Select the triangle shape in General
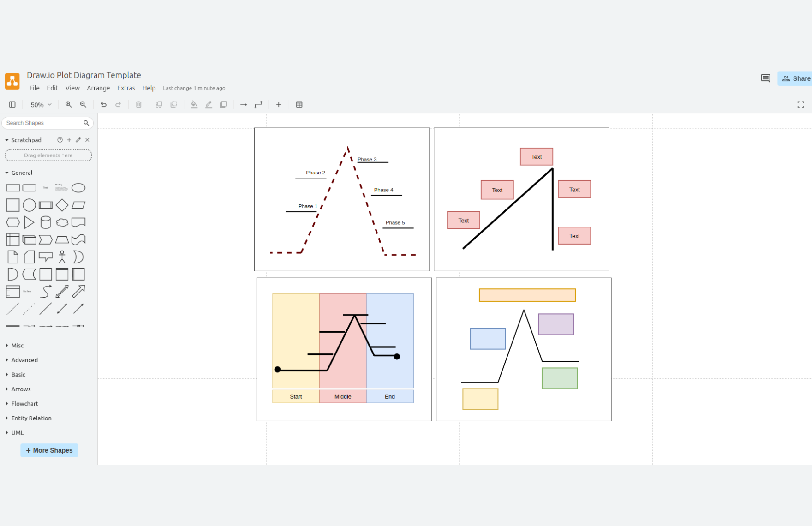This screenshot has width=812, height=526. coord(29,222)
